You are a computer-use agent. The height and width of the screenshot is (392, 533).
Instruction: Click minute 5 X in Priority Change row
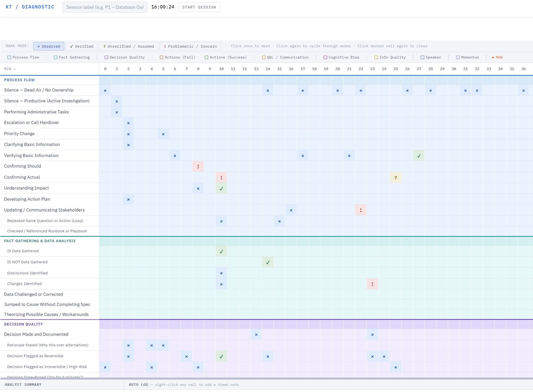pos(163,134)
